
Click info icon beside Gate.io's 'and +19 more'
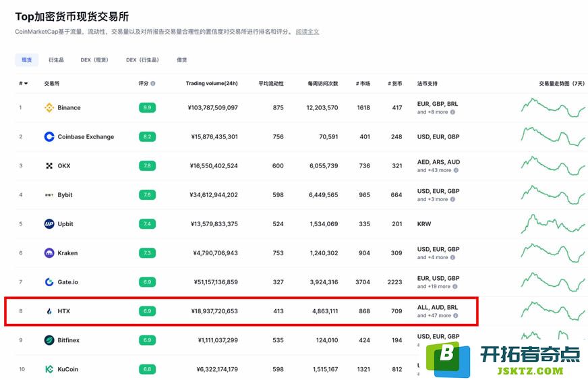point(455,286)
